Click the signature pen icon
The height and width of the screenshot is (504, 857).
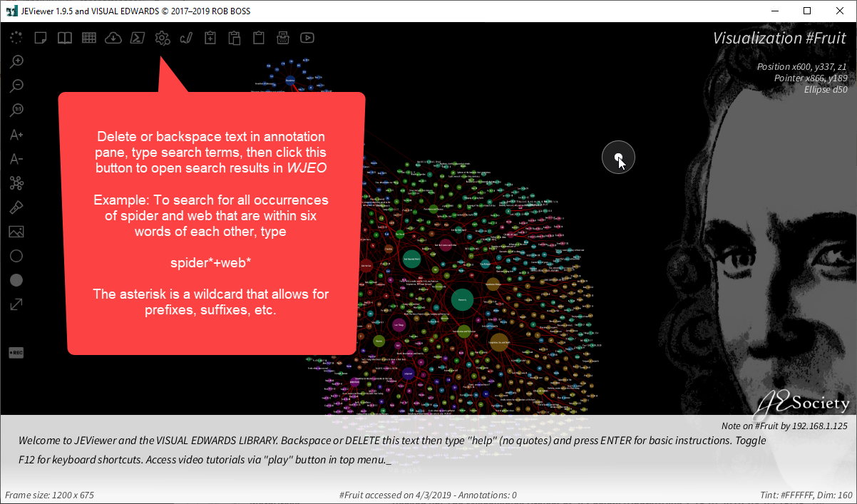tap(186, 38)
